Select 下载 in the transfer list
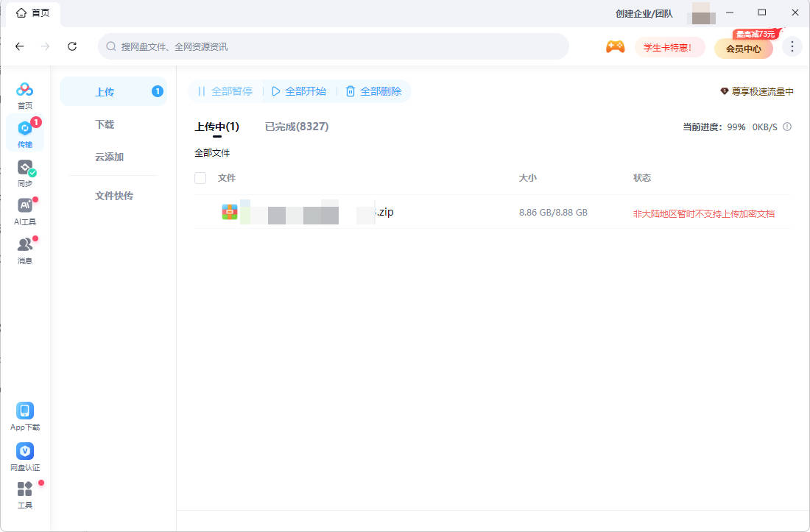 105,124
